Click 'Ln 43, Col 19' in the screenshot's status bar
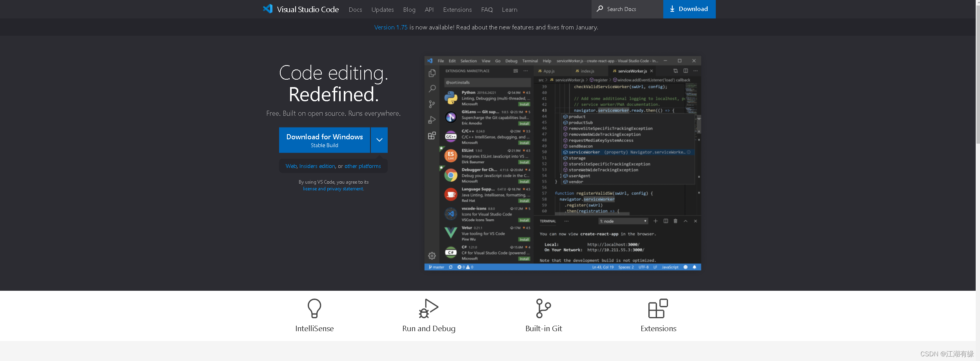Viewport: 980px width, 361px height. point(603,267)
